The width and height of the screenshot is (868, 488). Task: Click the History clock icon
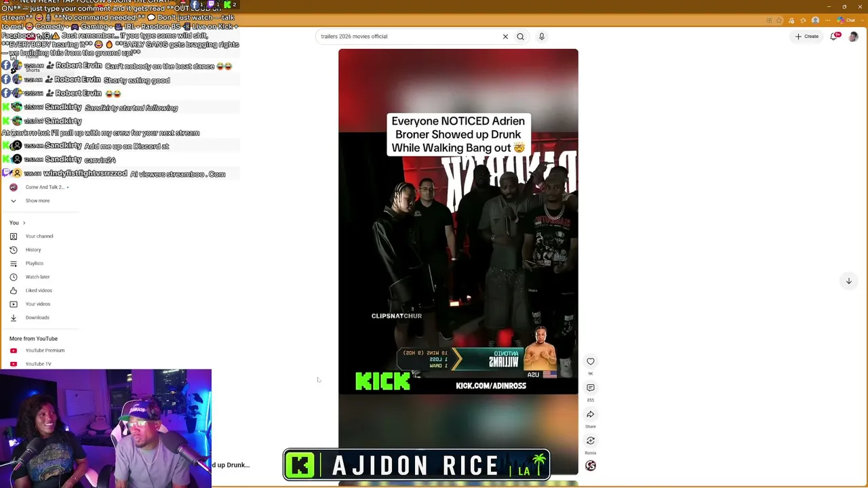click(14, 250)
